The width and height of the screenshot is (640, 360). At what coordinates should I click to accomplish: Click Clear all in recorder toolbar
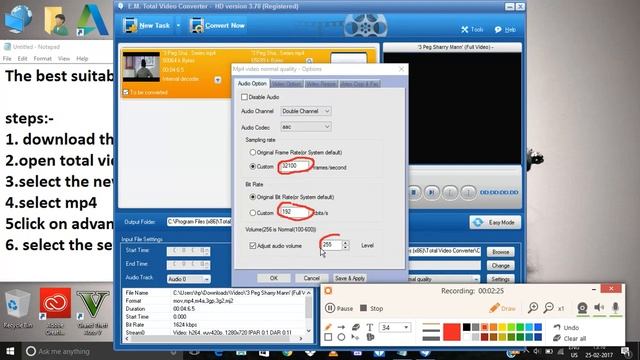569,338
